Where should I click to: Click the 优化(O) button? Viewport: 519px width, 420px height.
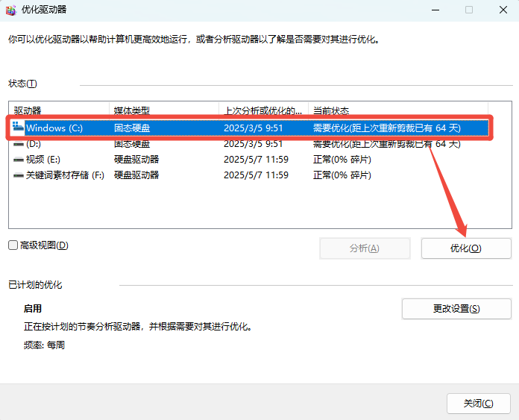tap(466, 248)
